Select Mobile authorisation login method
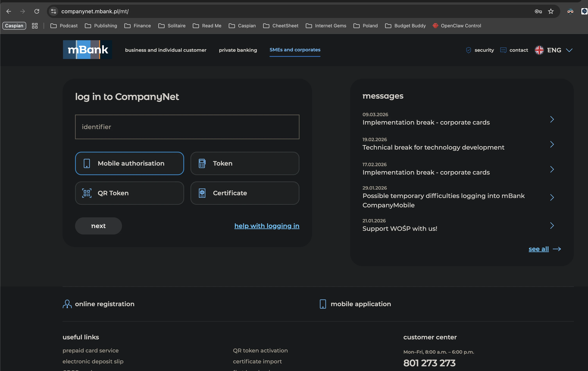Screen dimensions: 588x371 coord(129,163)
